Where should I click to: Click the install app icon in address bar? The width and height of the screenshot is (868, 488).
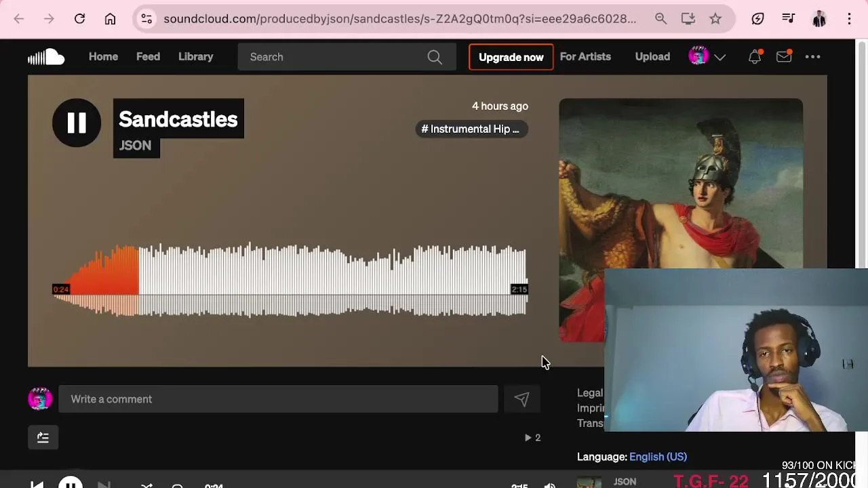coord(688,19)
